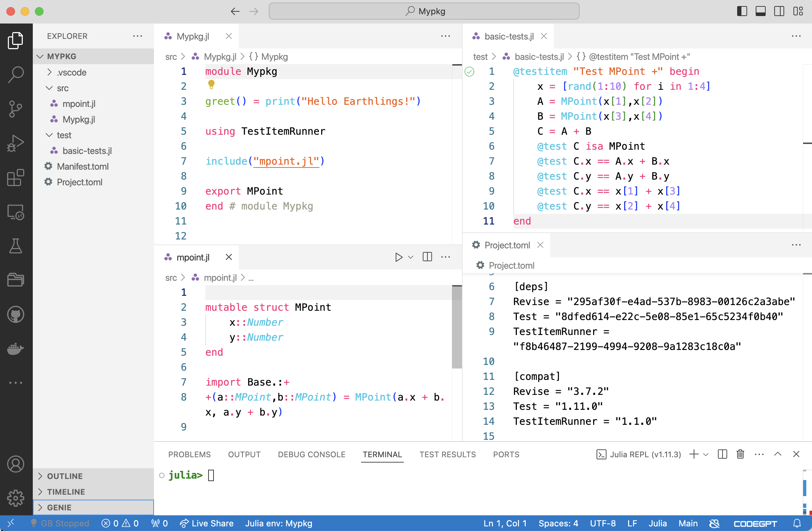The width and height of the screenshot is (812, 531).
Task: Toggle the secondary side bar
Action: (x=779, y=11)
